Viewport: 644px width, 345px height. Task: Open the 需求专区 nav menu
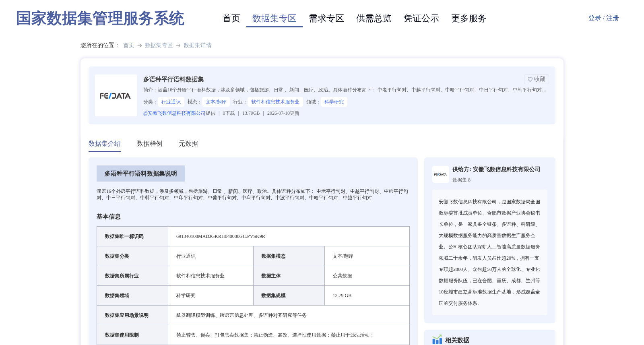(326, 19)
